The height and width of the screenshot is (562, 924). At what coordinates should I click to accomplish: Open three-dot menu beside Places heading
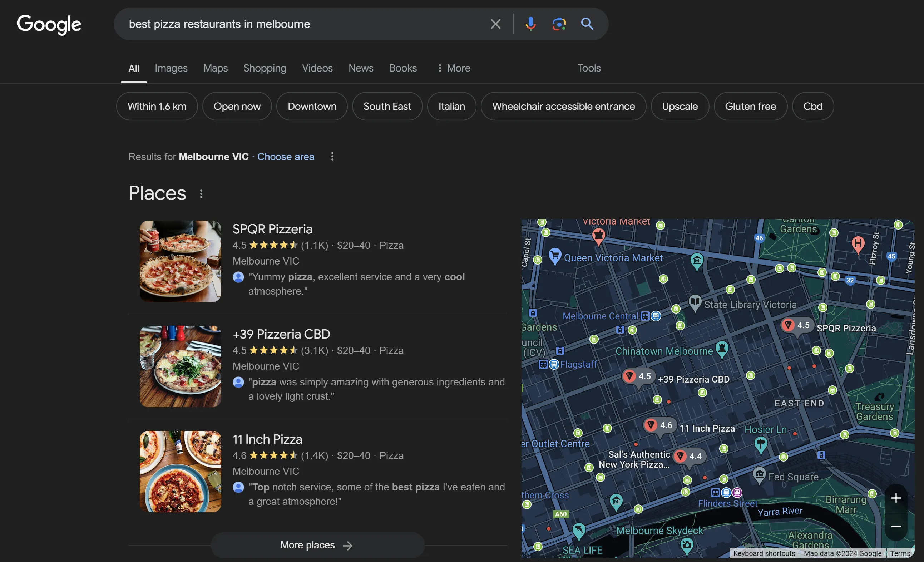pos(201,193)
